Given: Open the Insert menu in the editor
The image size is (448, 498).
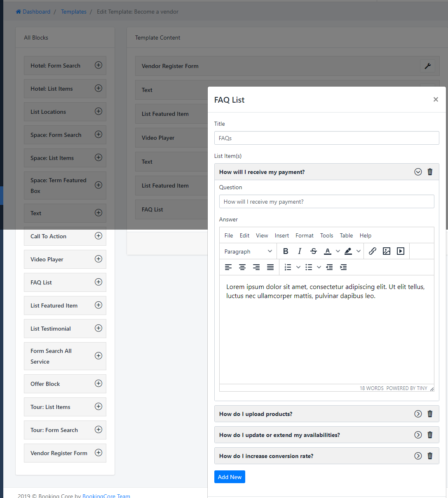Looking at the screenshot, I should 282,235.
